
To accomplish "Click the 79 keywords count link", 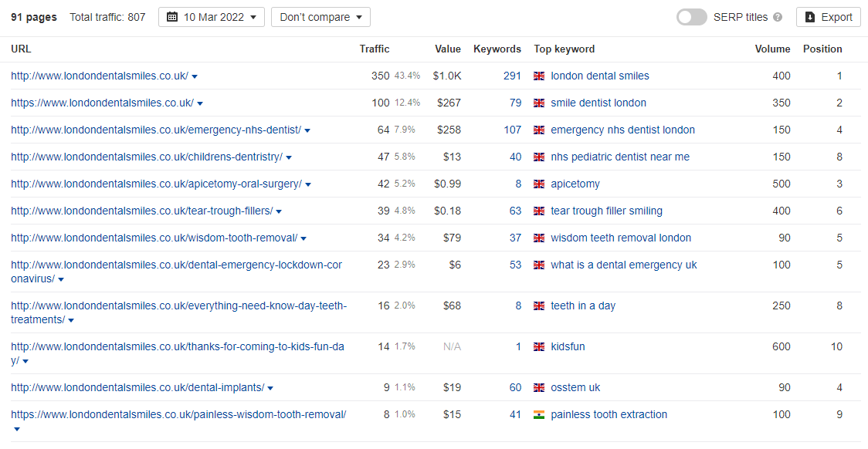I will [515, 103].
